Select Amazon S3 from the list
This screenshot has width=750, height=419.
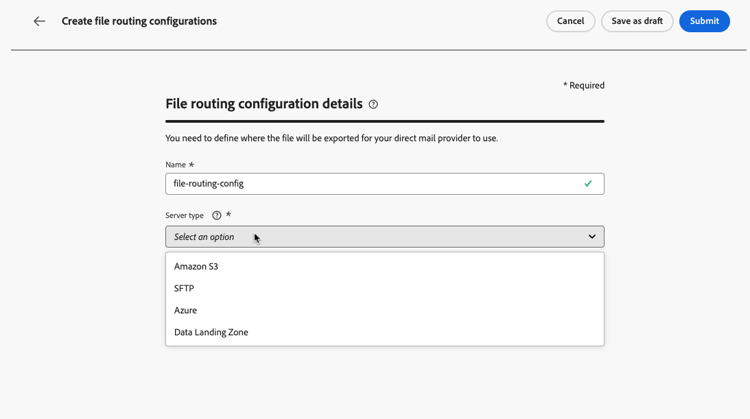tap(196, 267)
